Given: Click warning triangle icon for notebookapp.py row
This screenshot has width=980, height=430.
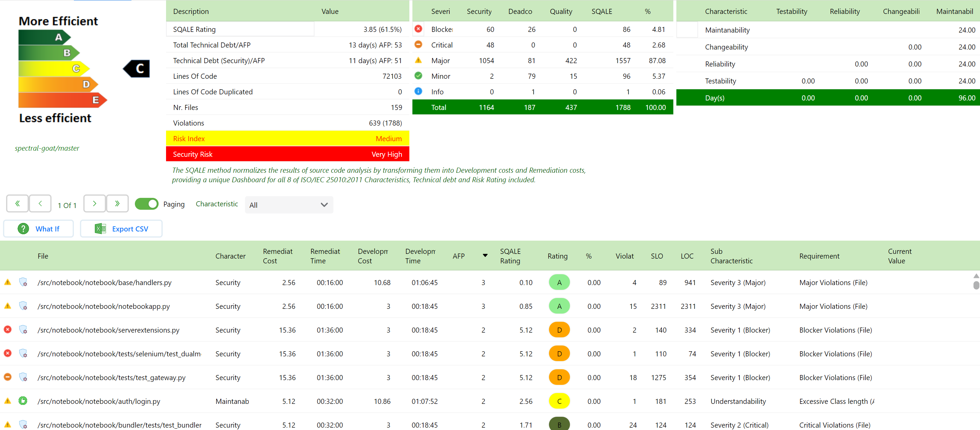Looking at the screenshot, I should point(7,306).
